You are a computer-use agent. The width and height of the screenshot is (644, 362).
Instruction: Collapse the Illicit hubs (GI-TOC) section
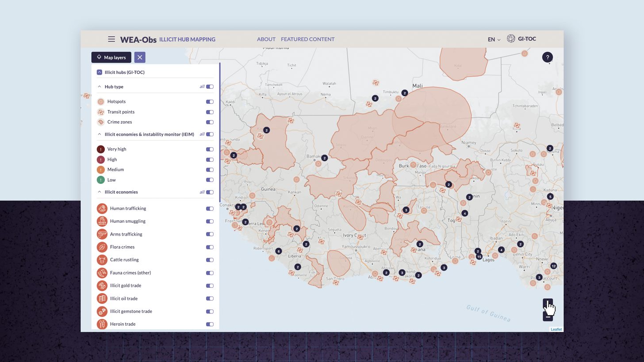[x=100, y=72]
